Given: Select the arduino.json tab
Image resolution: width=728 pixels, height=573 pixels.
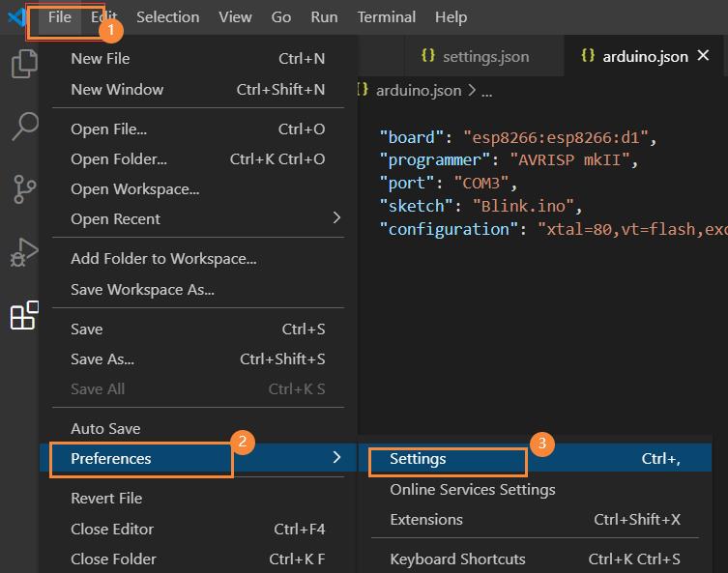Looking at the screenshot, I should click(645, 56).
